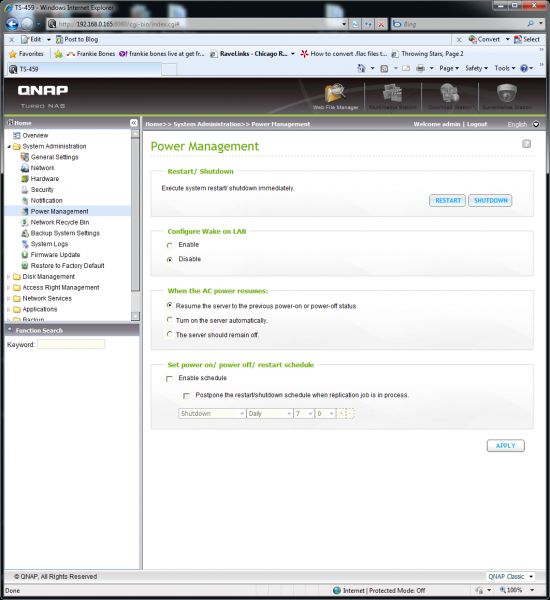Open Web File Manager icon

tap(335, 94)
